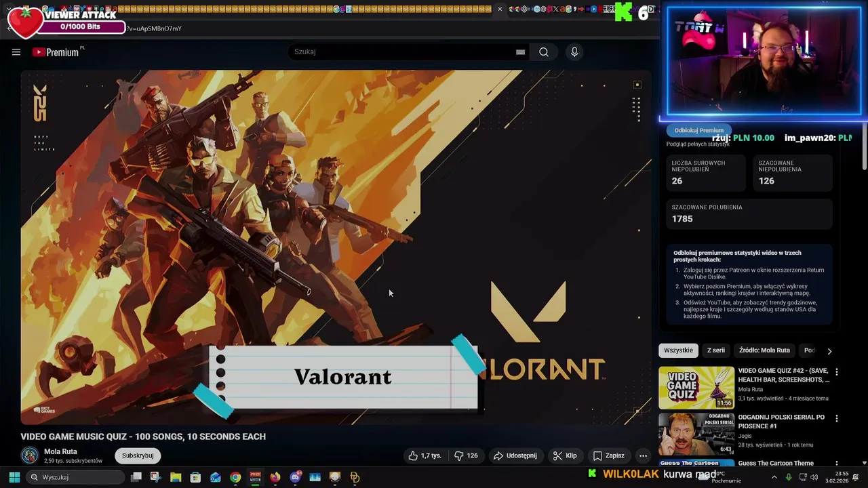Expand the system tray hidden icons chevron

click(774, 477)
